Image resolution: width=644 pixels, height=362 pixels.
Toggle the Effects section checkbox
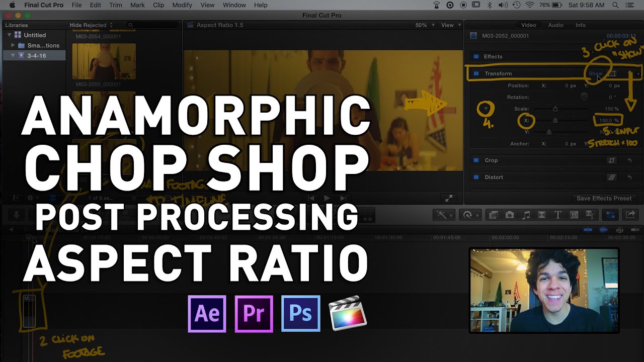(475, 56)
